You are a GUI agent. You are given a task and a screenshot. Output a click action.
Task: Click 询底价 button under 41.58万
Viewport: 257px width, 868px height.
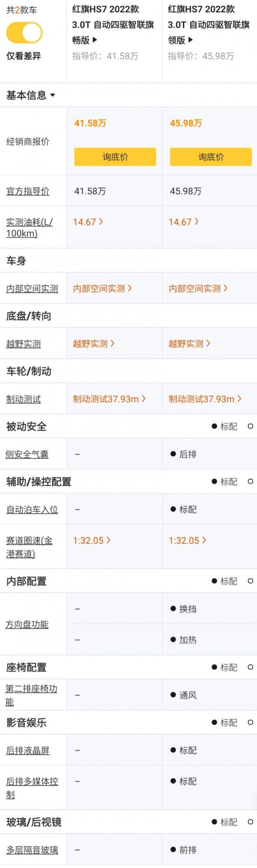click(x=115, y=157)
